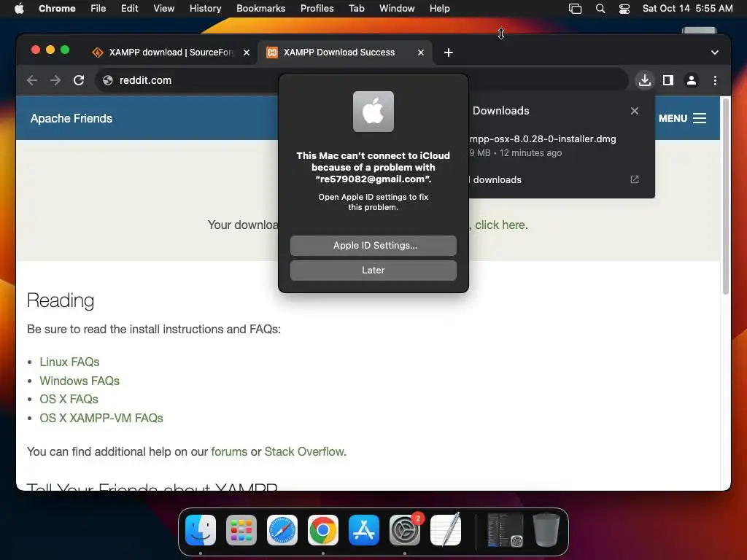
Task: Open App Store from the Dock
Action: coord(364,530)
